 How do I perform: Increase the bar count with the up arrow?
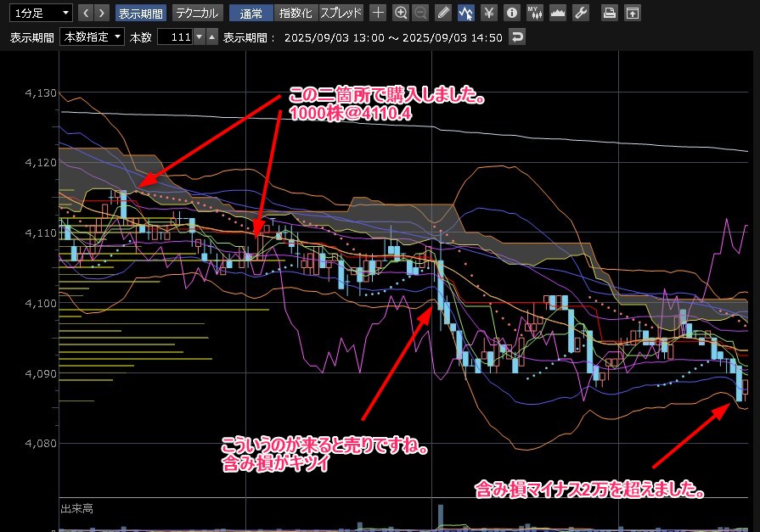coord(211,36)
